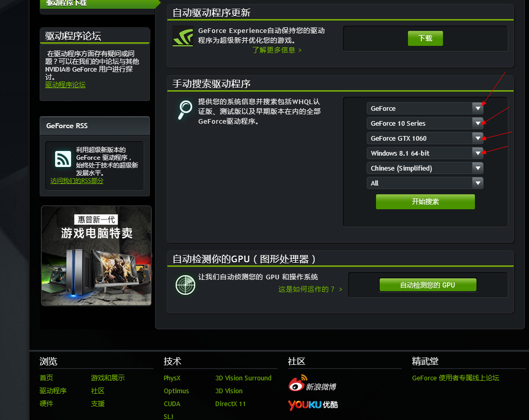Open the GeForce 10 Series dropdown
529x420 pixels.
425,123
